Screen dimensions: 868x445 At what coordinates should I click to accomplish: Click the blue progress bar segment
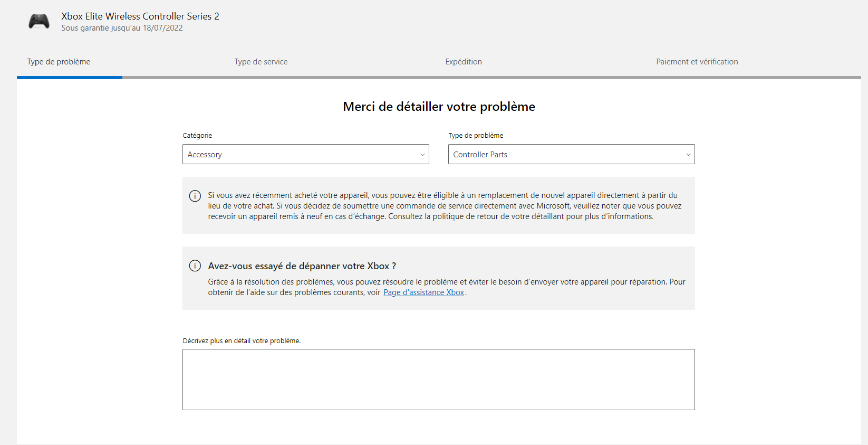(x=70, y=78)
